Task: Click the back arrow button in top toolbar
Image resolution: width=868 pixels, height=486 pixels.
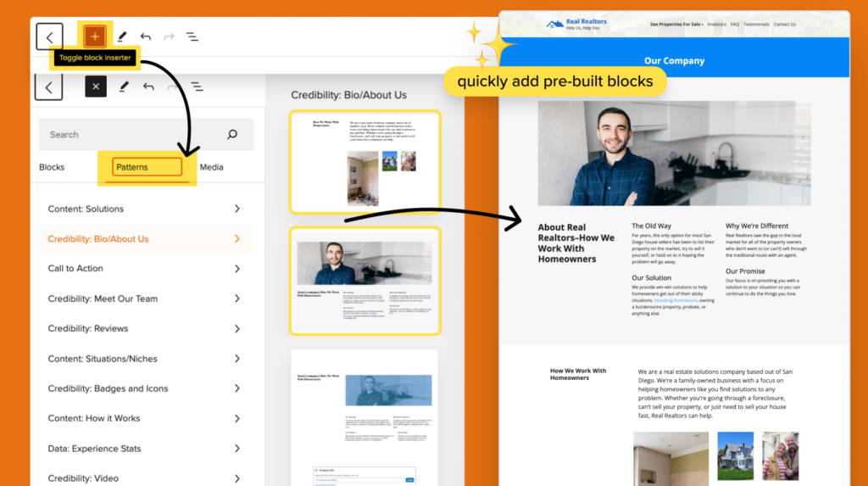Action: click(50, 36)
